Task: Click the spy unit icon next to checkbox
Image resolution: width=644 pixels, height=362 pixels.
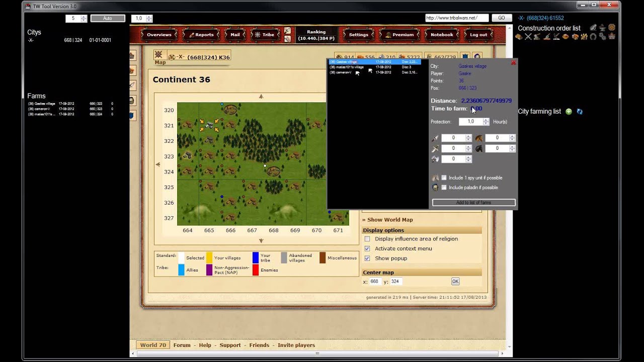Action: (435, 178)
